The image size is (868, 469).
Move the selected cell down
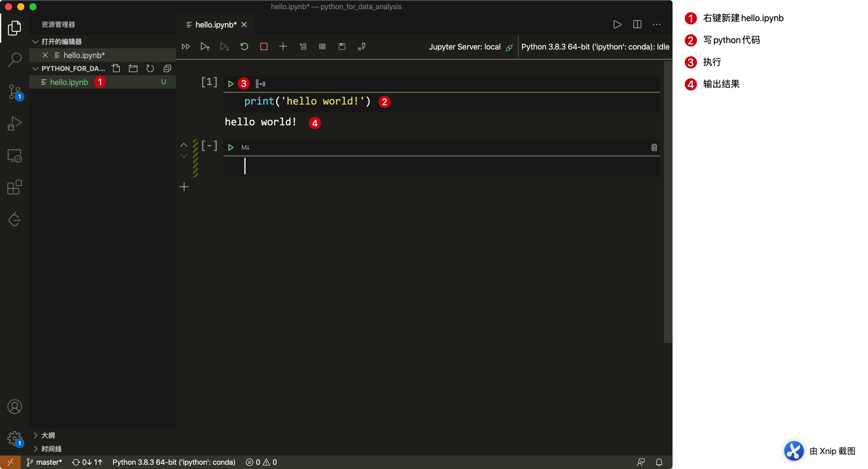point(184,156)
